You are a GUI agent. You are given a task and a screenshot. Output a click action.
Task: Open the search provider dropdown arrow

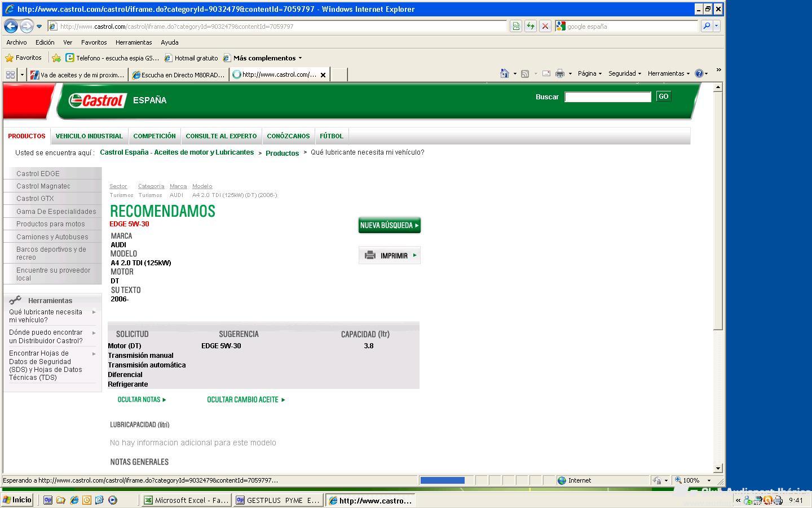[717, 26]
